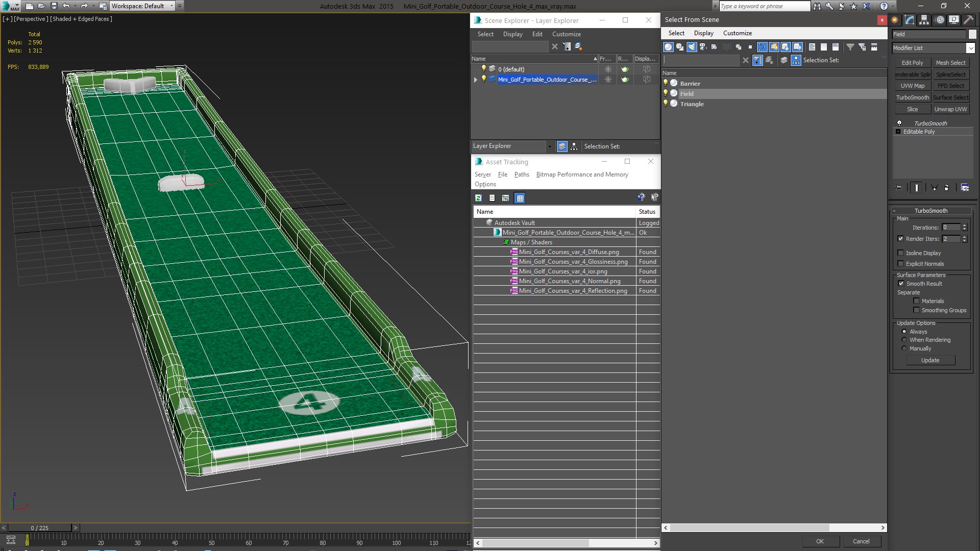
Task: Click Invert Selection icon in Select From Scene
Action: 836,47
